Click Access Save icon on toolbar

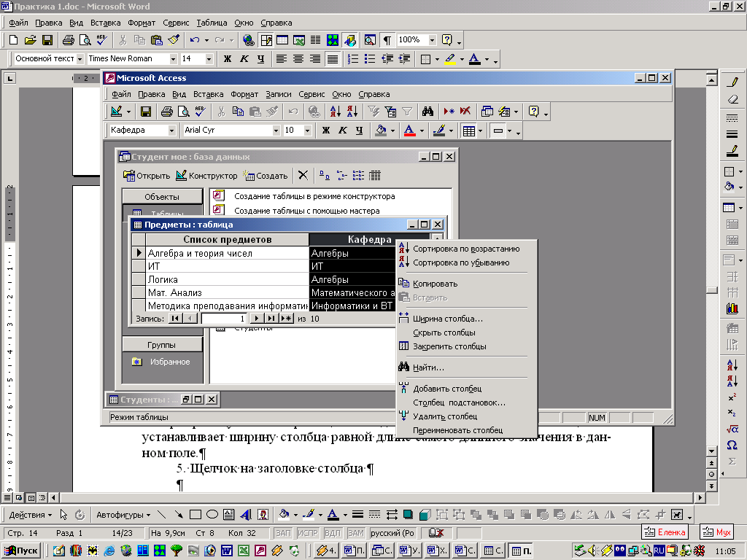146,112
